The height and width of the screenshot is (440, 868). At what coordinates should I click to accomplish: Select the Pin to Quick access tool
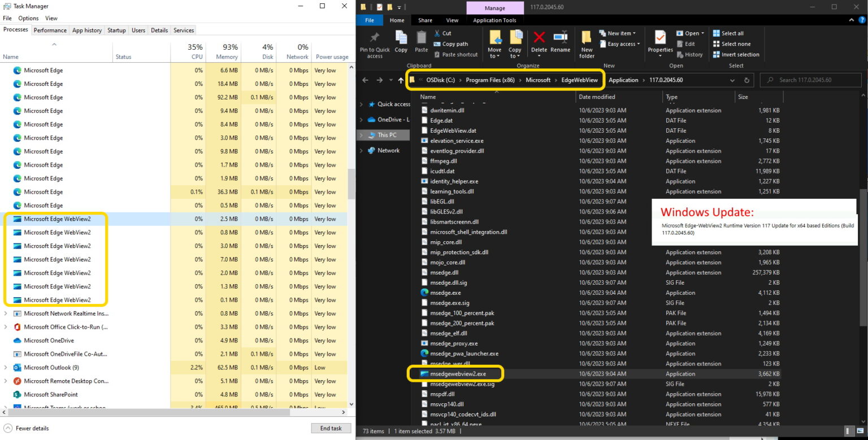coord(374,44)
